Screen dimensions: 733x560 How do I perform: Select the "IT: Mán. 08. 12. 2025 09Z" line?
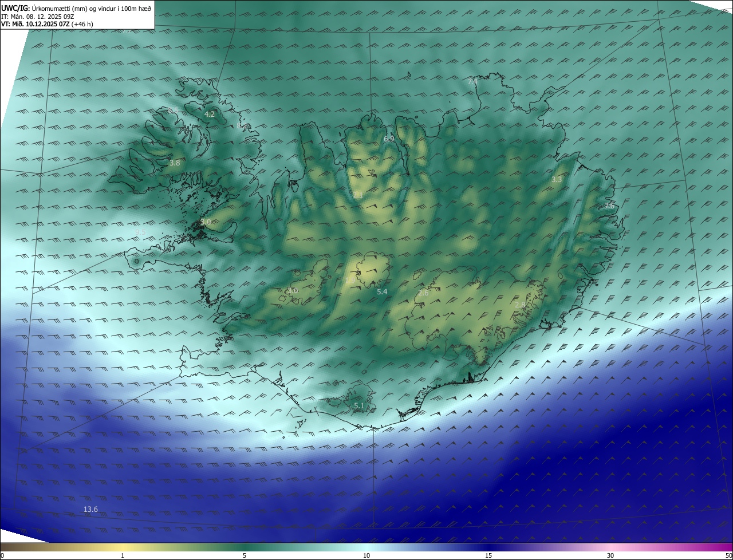click(38, 17)
